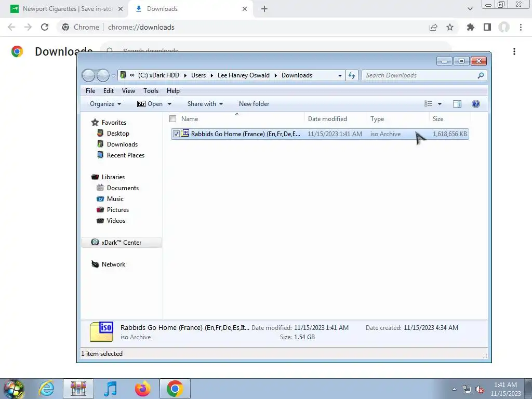Open the Tools menu in Explorer

tap(151, 90)
